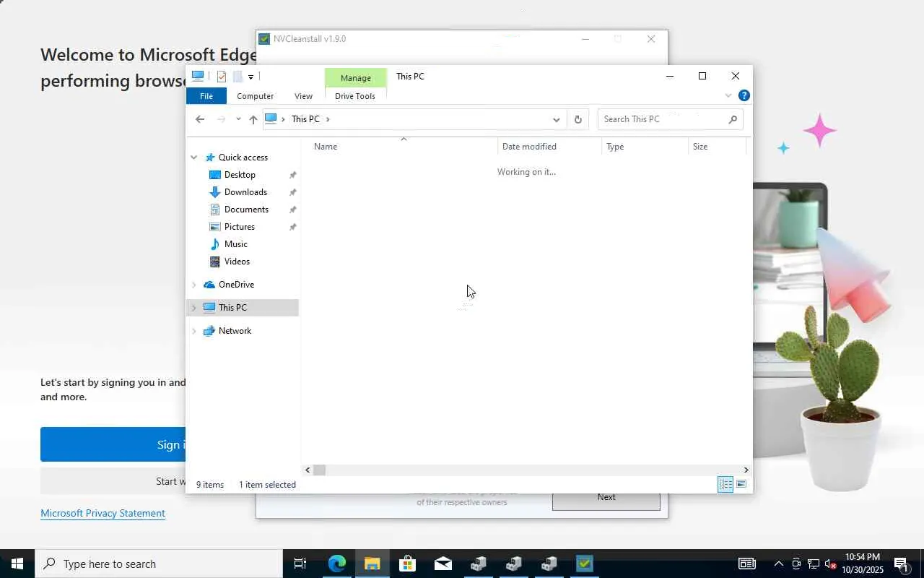
Task: Switch to Large icons view in status bar
Action: (x=741, y=485)
